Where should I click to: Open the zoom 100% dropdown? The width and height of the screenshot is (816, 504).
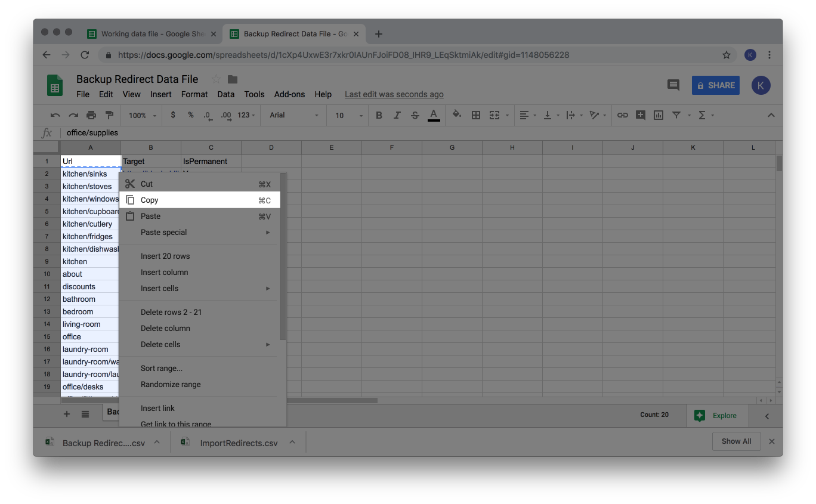(x=143, y=115)
